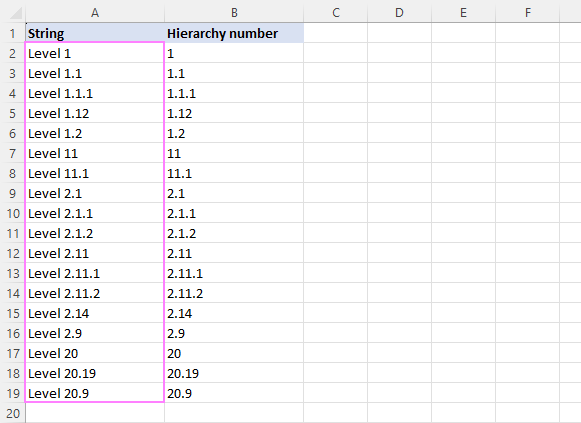
Task: Click hierarchy number '2.11.1' in B13
Action: click(x=234, y=273)
